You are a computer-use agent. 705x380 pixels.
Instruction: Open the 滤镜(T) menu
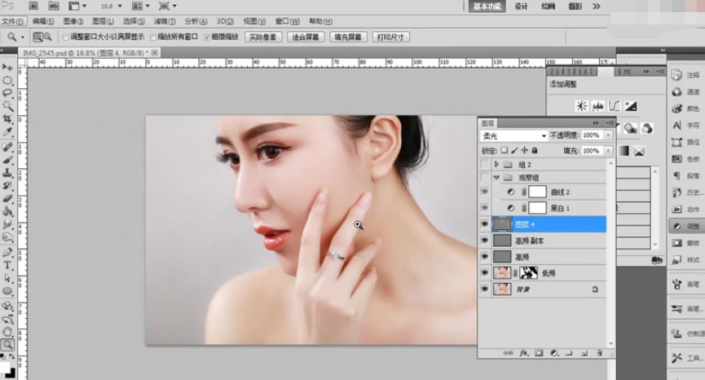pyautogui.click(x=165, y=21)
